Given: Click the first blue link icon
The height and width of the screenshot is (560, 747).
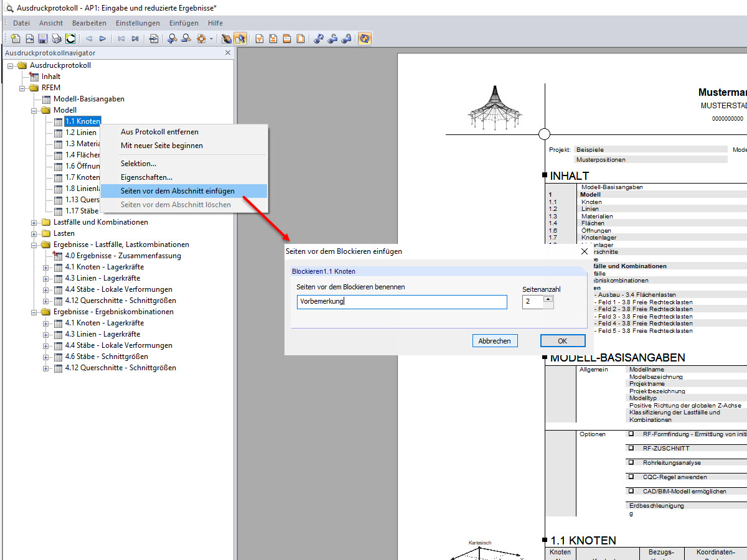Looking at the screenshot, I should [319, 39].
